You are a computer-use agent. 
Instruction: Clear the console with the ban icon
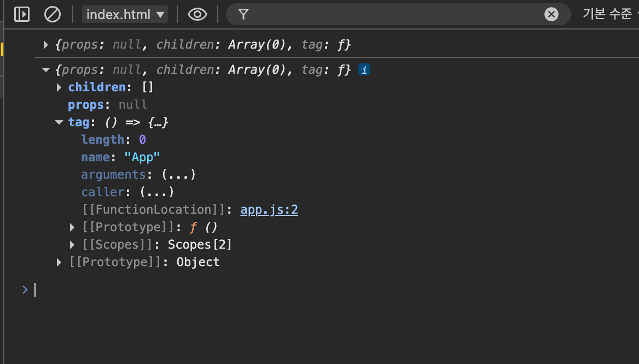[52, 15]
